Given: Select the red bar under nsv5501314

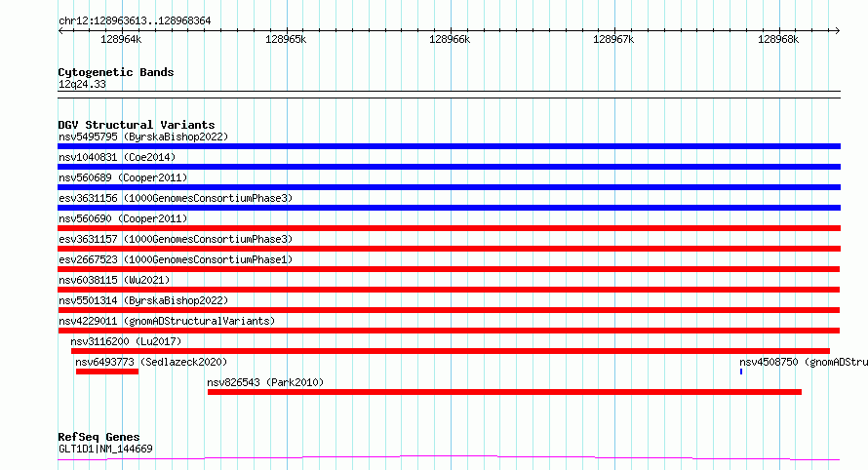Looking at the screenshot, I should [449, 310].
